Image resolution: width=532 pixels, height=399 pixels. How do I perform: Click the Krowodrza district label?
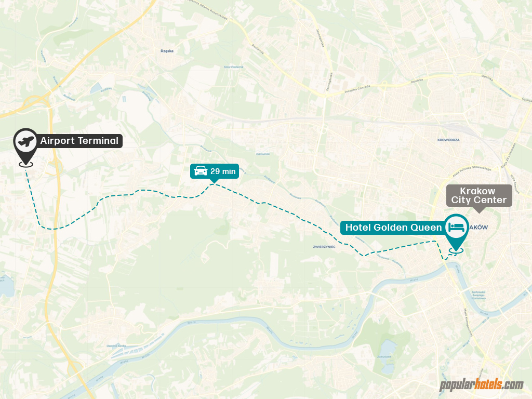pyautogui.click(x=448, y=140)
